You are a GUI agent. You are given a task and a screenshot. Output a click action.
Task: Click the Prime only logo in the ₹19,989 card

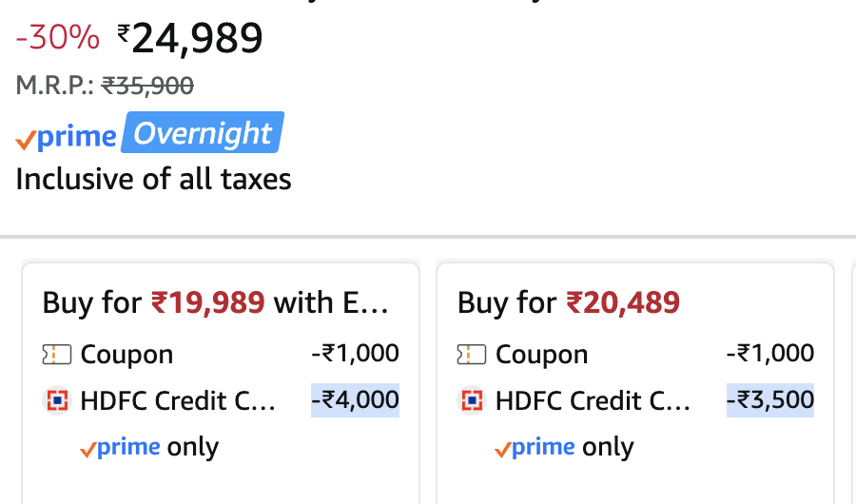tap(121, 447)
